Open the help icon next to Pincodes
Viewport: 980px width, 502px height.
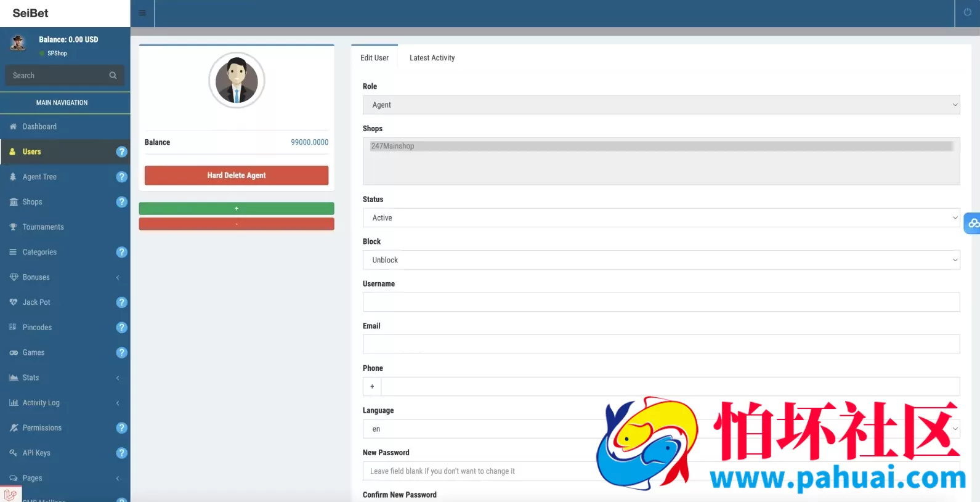(122, 328)
